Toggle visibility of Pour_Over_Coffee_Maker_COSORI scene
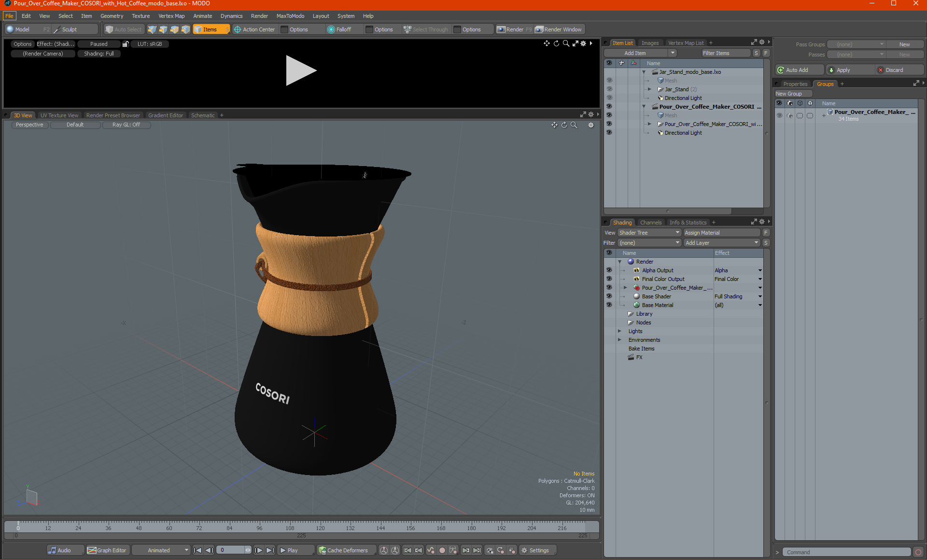The width and height of the screenshot is (927, 560). click(609, 107)
